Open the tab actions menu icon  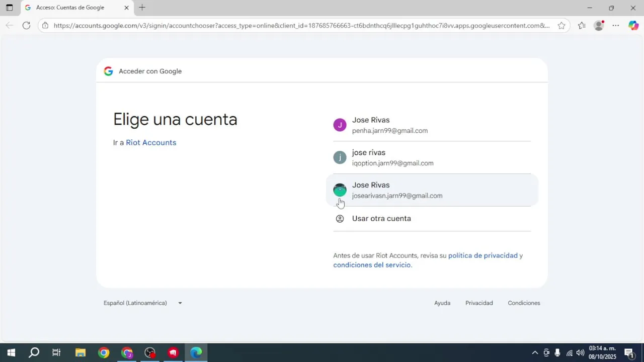9,8
